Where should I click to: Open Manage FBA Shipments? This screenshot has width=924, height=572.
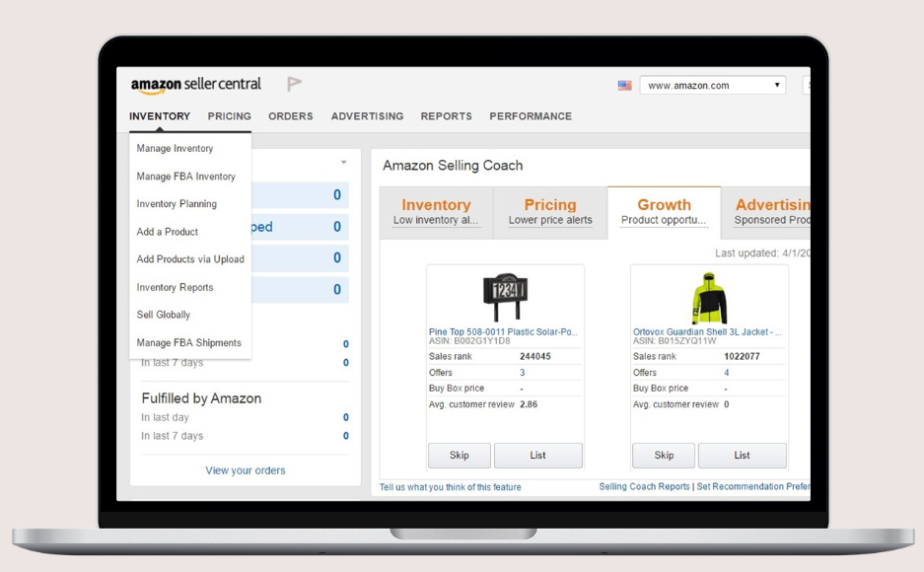[x=187, y=342]
